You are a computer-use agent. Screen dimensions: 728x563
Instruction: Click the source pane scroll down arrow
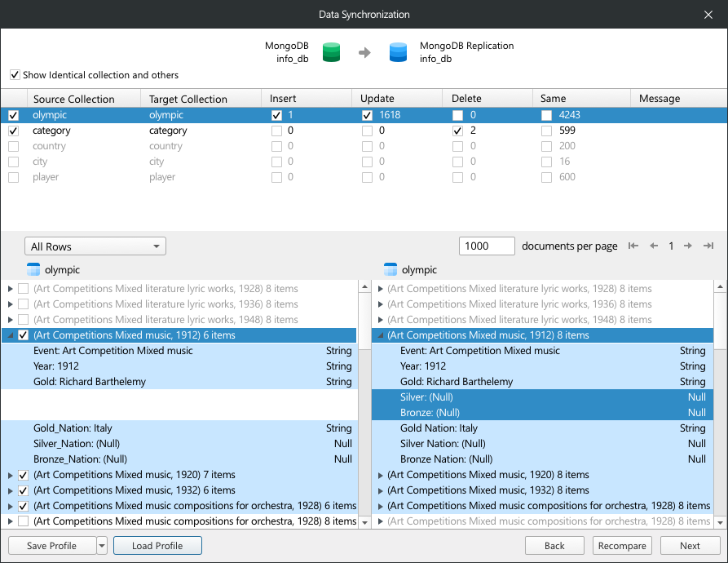pos(365,522)
